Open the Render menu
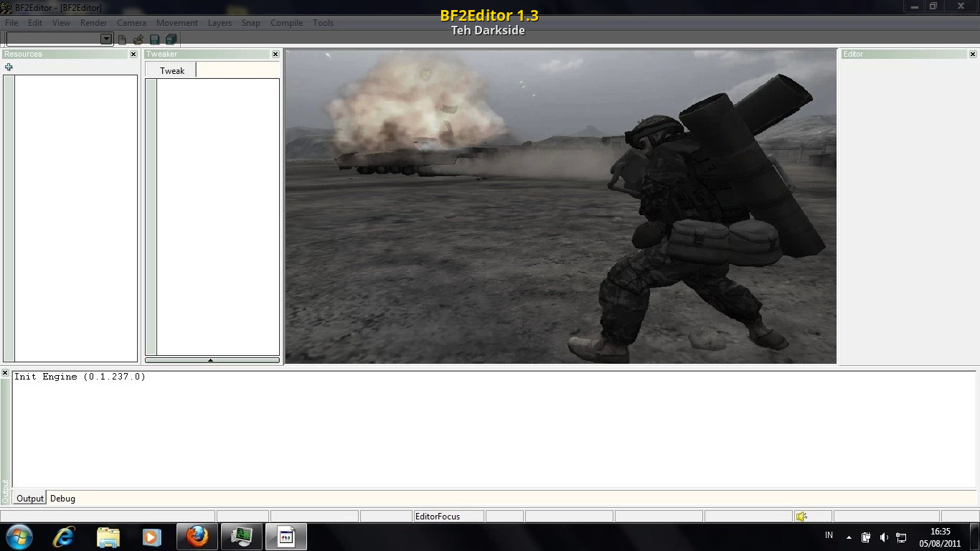 click(x=93, y=23)
